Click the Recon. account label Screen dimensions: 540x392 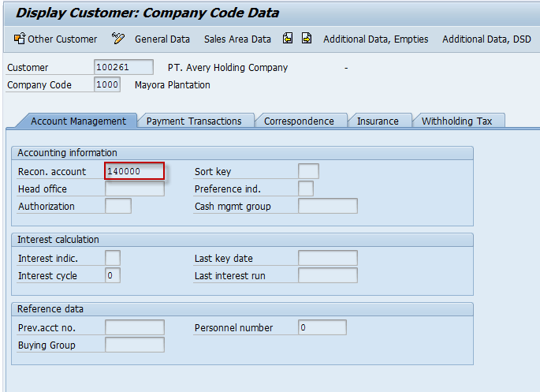pyautogui.click(x=52, y=171)
